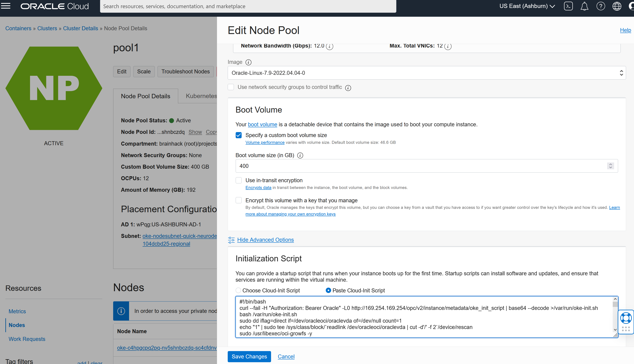Show info for network security groups option
The height and width of the screenshot is (364, 634).
coord(348,88)
